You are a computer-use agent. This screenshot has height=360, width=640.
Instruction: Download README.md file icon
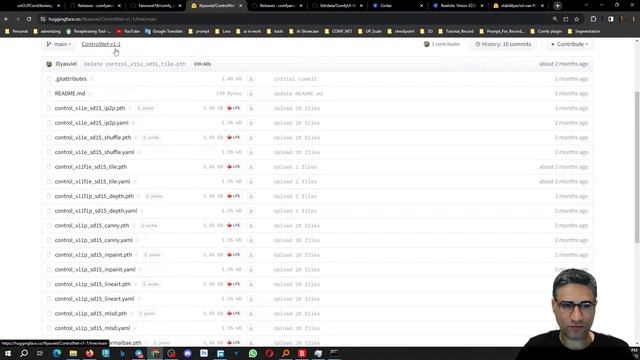tap(251, 93)
